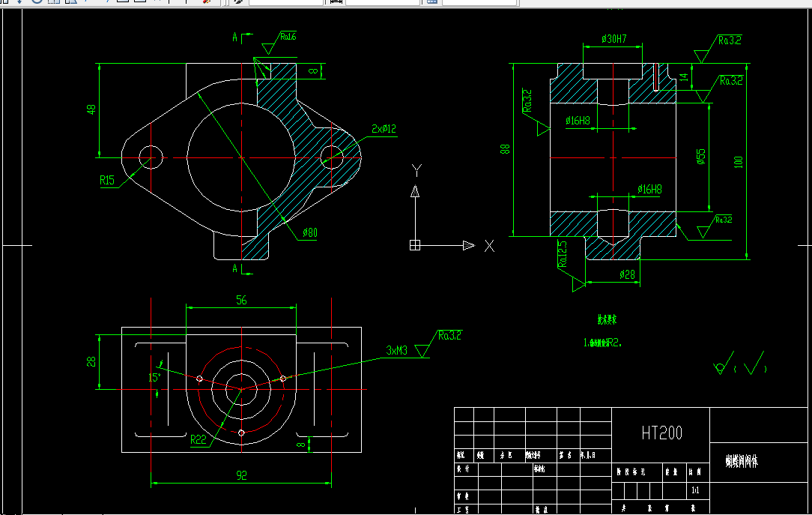Select the Ra1.6 surface roughness label
The width and height of the screenshot is (812, 515).
point(288,36)
